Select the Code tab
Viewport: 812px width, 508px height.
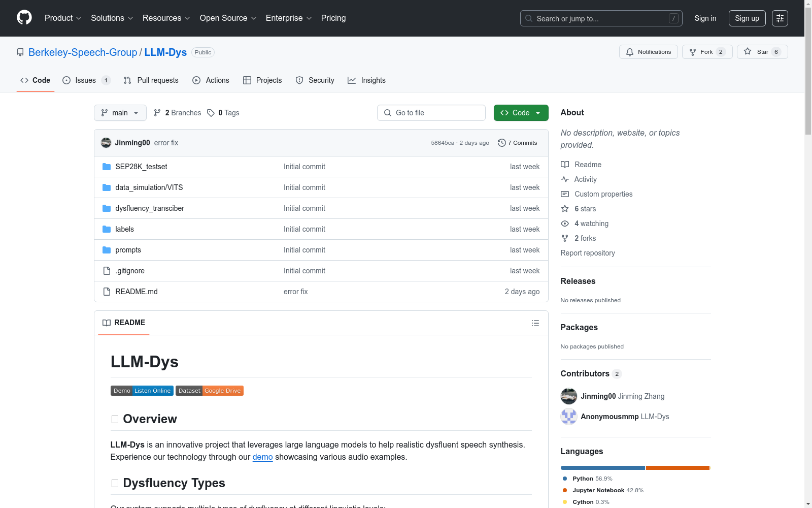(x=36, y=80)
